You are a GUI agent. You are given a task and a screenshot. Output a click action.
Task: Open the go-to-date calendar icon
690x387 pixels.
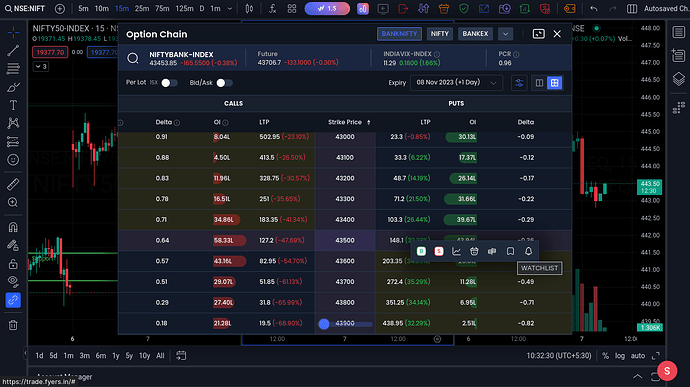pyautogui.click(x=181, y=355)
